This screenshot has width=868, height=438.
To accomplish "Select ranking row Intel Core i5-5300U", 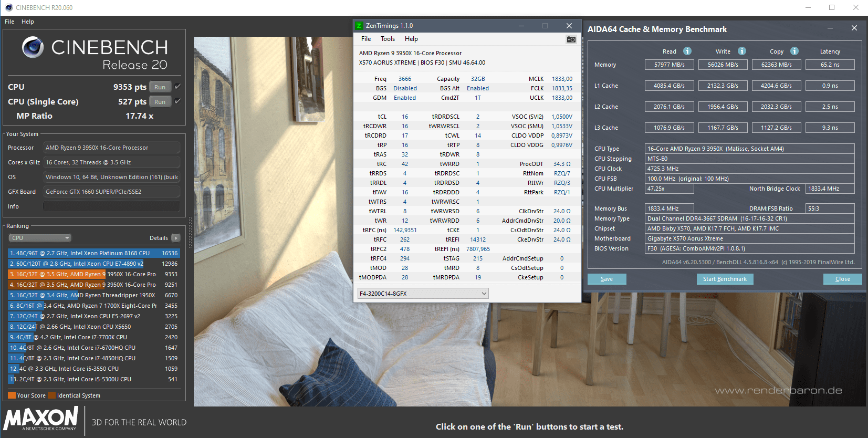I will coord(93,379).
